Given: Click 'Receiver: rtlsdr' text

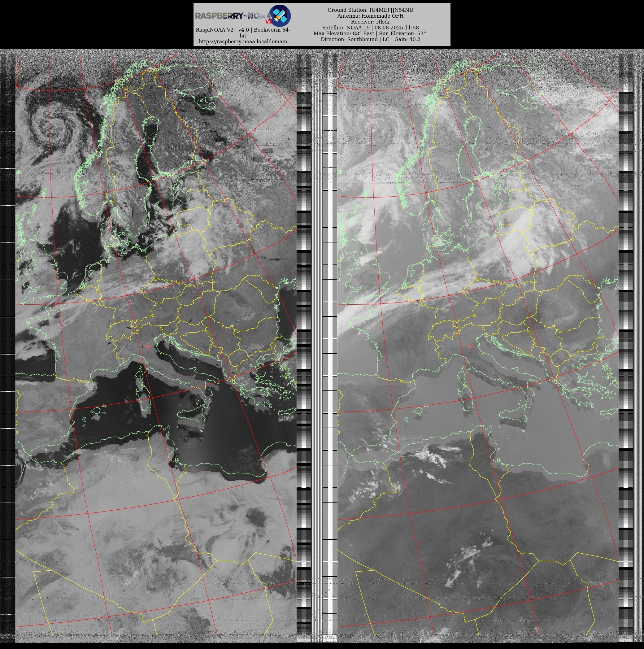Looking at the screenshot, I should click(370, 22).
